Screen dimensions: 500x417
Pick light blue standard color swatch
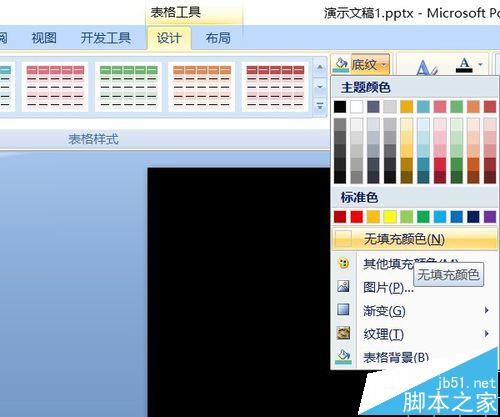(x=440, y=217)
